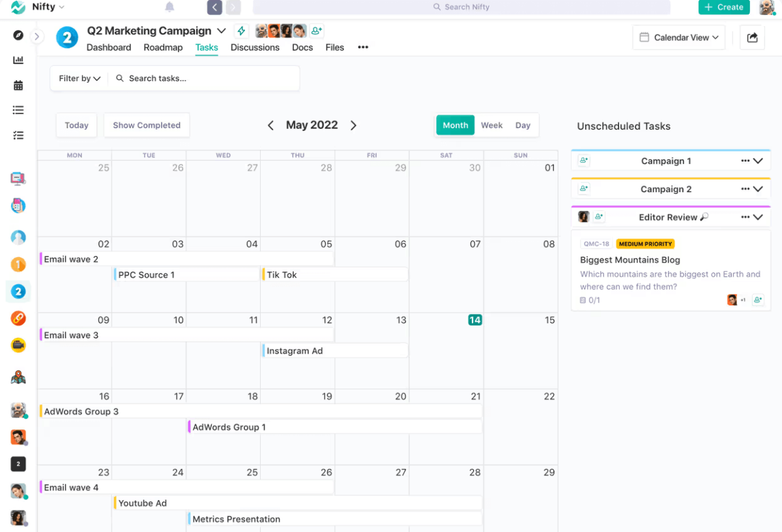Click the add-member icon next to project avatars

(316, 30)
